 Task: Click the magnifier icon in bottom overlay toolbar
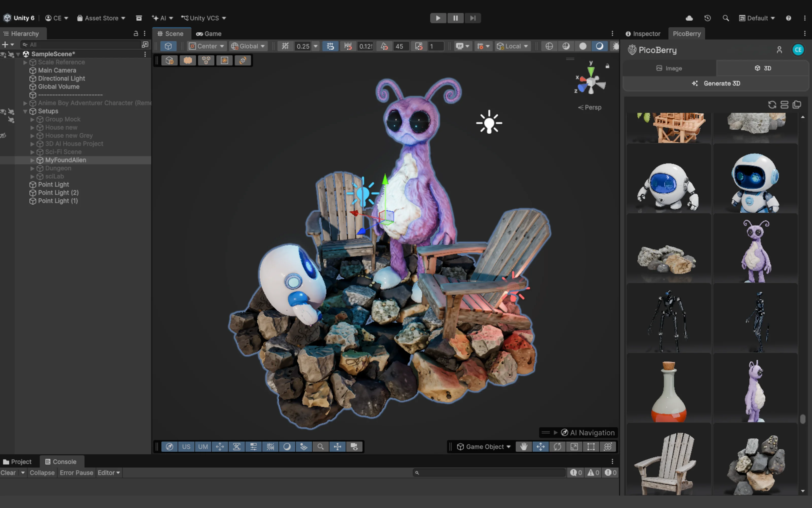coord(320,447)
